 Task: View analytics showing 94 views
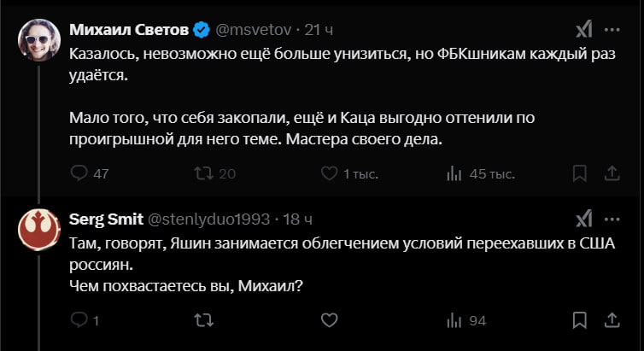[454, 321]
